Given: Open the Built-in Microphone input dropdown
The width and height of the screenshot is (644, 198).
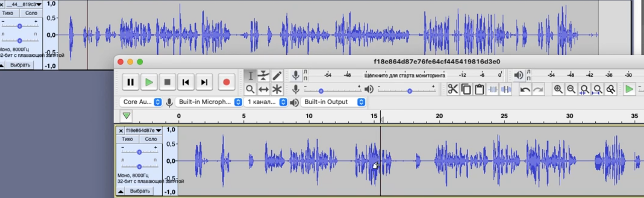Looking at the screenshot, I should pyautogui.click(x=208, y=102).
